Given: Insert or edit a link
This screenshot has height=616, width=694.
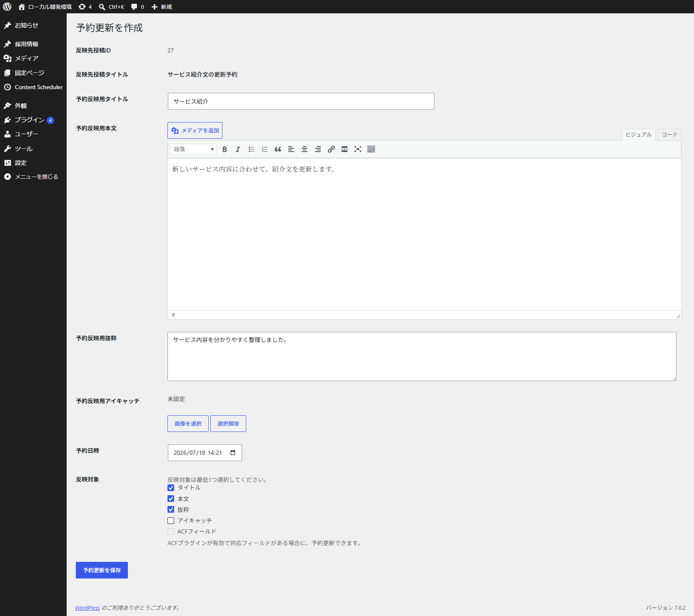Looking at the screenshot, I should click(331, 149).
